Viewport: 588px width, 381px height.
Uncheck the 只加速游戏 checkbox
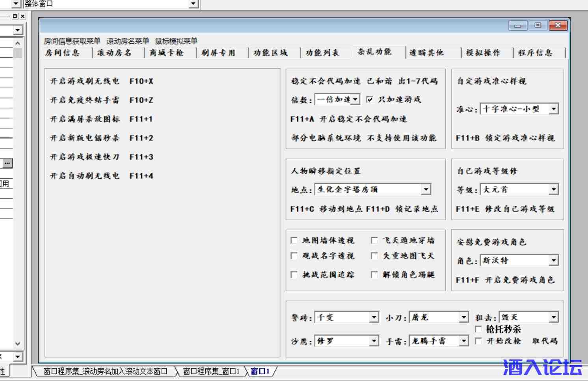click(370, 99)
